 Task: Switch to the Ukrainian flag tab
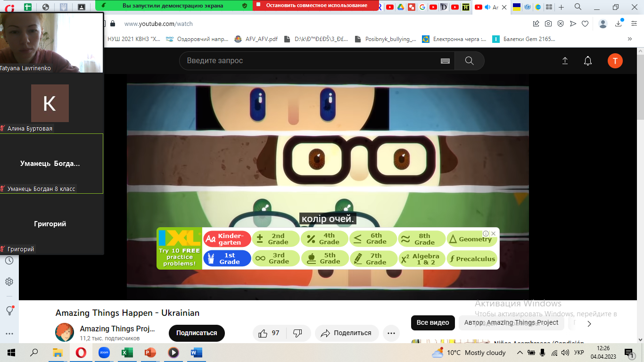(x=517, y=7)
